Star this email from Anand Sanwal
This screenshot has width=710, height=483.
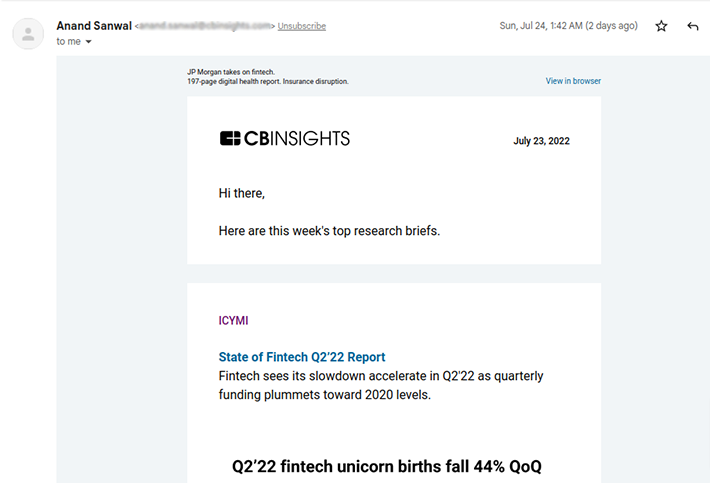tap(661, 26)
